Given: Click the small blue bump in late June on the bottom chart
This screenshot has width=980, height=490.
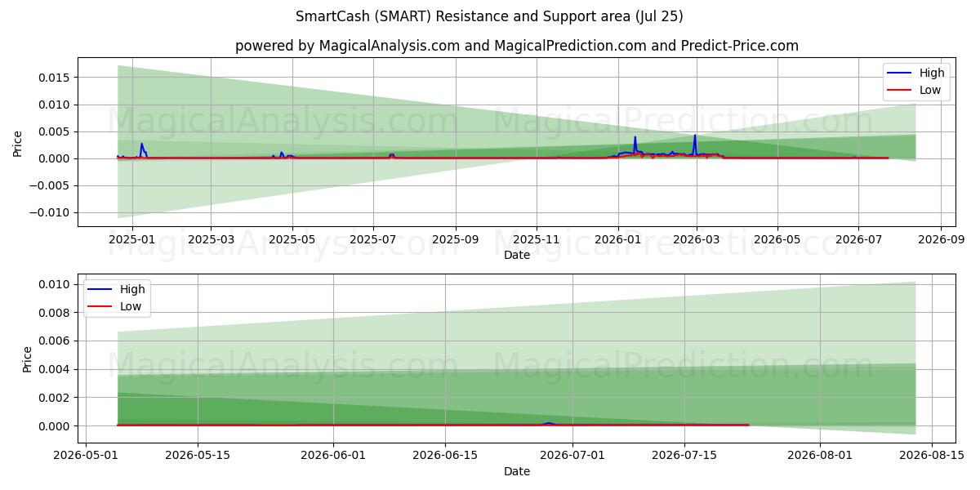Looking at the screenshot, I should tap(549, 423).
